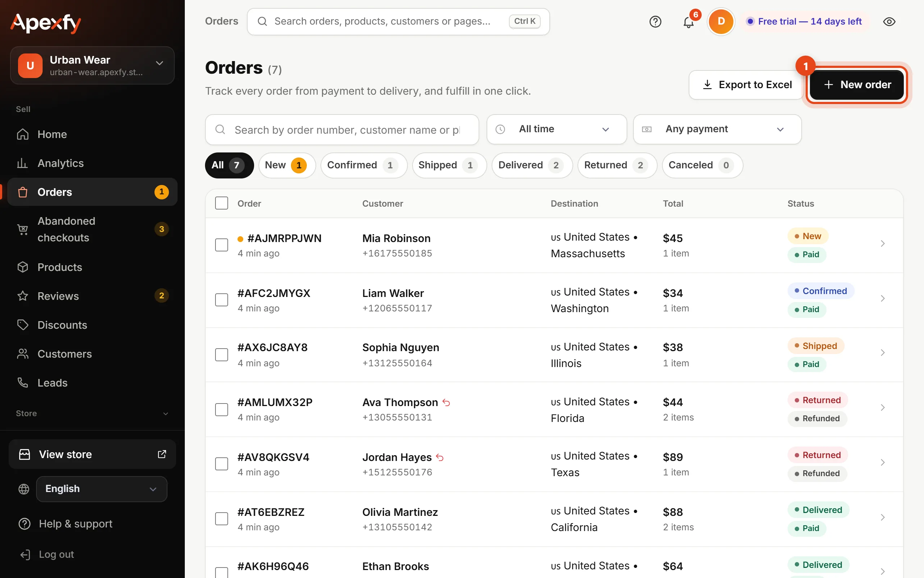This screenshot has height=578, width=924.
Task: Open Abandoned checkouts in the sidebar
Action: (x=92, y=229)
